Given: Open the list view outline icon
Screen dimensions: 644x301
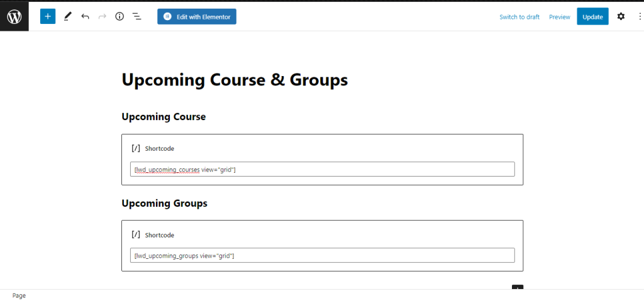Looking at the screenshot, I should [x=136, y=16].
